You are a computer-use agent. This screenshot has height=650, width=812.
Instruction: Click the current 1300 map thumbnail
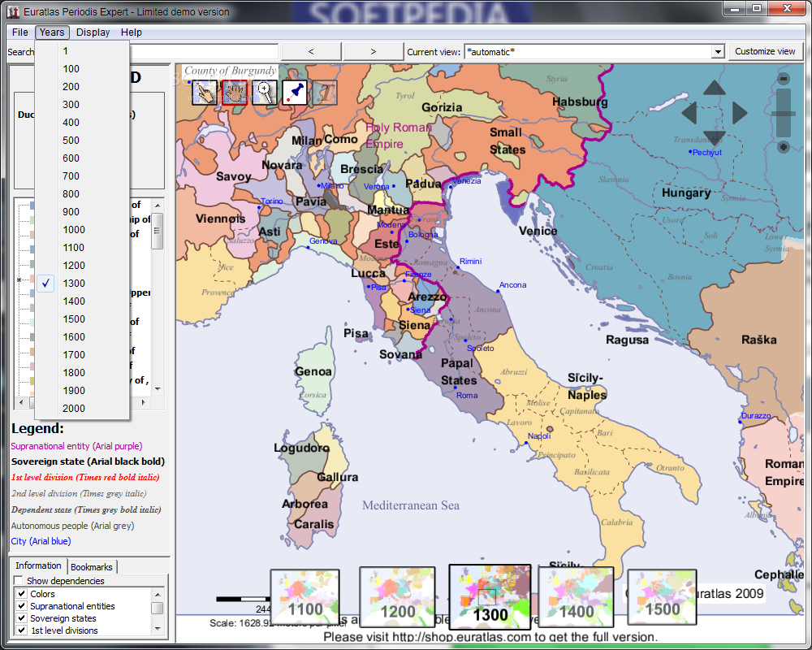pyautogui.click(x=490, y=596)
